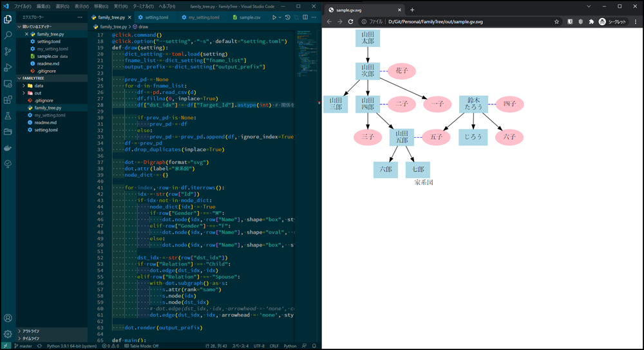Collapse the open editors section

19,26
